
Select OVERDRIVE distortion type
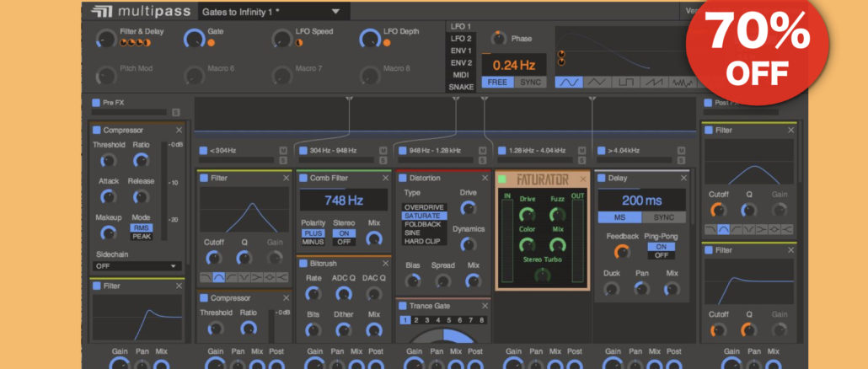(424, 207)
